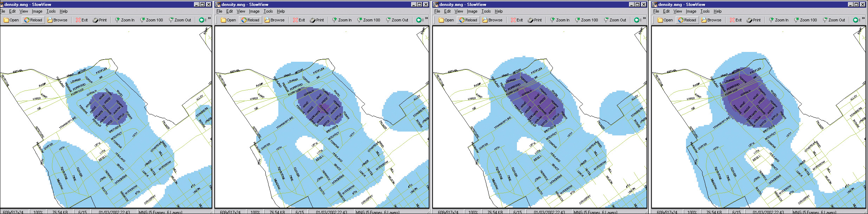This screenshot has height=214, width=868.
Task: Zoom Out in the second window
Action: (397, 20)
